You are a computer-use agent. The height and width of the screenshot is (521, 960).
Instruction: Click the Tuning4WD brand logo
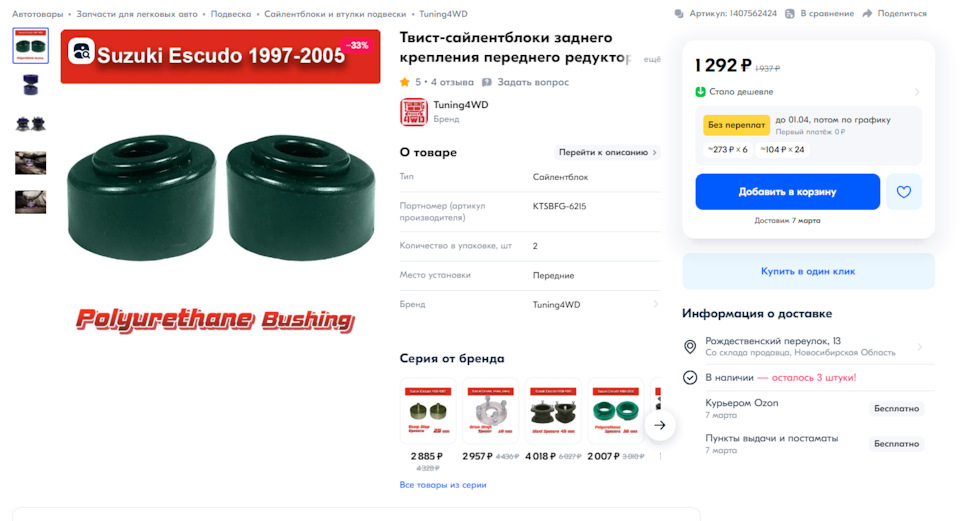click(x=413, y=111)
